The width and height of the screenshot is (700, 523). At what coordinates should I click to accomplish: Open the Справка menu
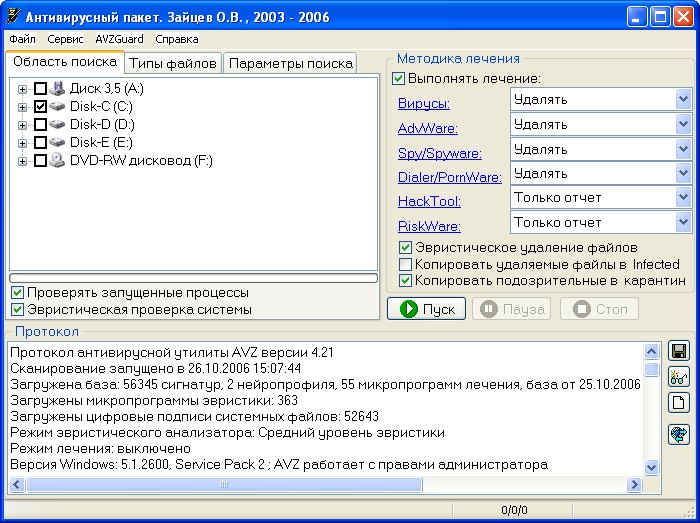177,39
